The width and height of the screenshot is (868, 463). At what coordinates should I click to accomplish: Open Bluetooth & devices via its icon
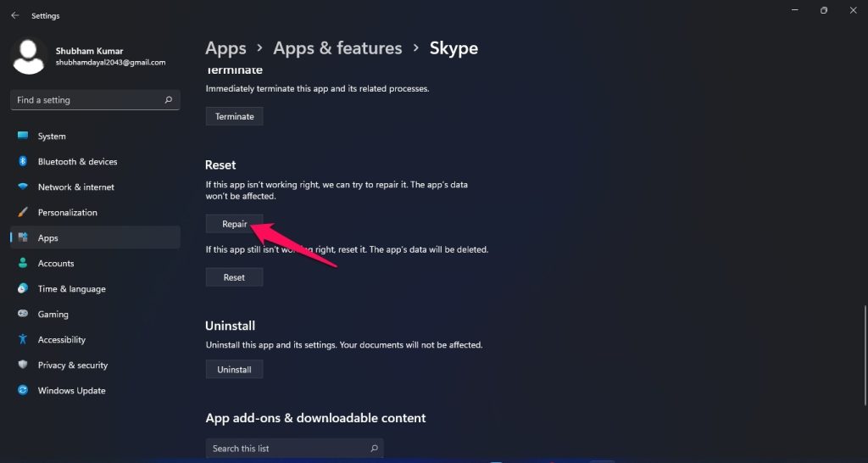(23, 162)
